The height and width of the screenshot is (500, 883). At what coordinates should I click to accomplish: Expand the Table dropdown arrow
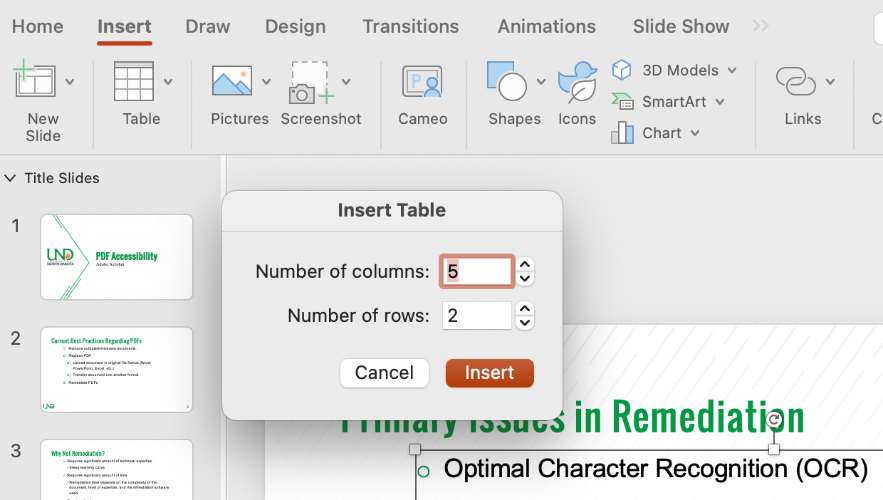pyautogui.click(x=168, y=82)
